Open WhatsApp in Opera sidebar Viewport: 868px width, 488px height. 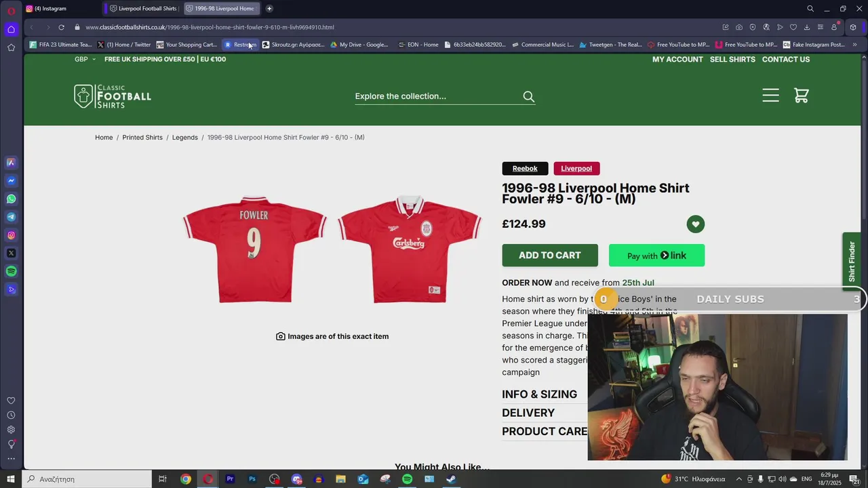(11, 199)
